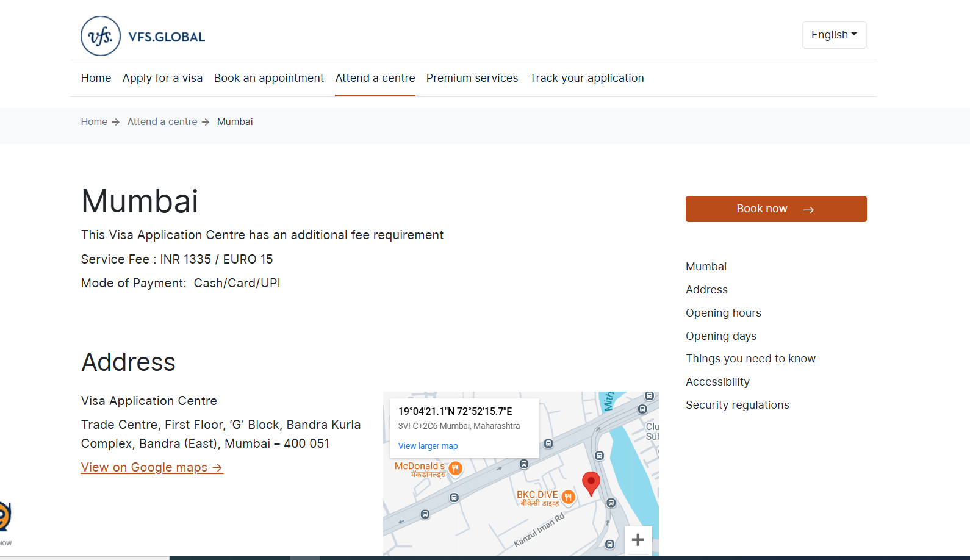Click the Service Fee INR 1335 text

177,259
